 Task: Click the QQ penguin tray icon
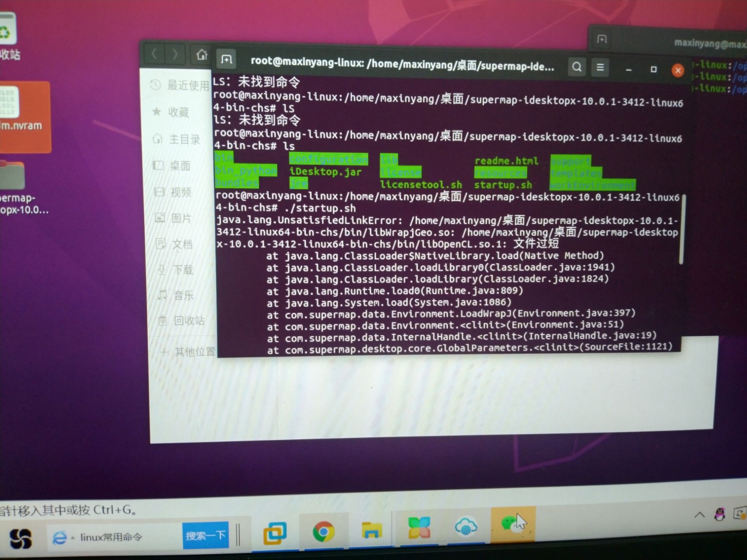pyautogui.click(x=720, y=514)
